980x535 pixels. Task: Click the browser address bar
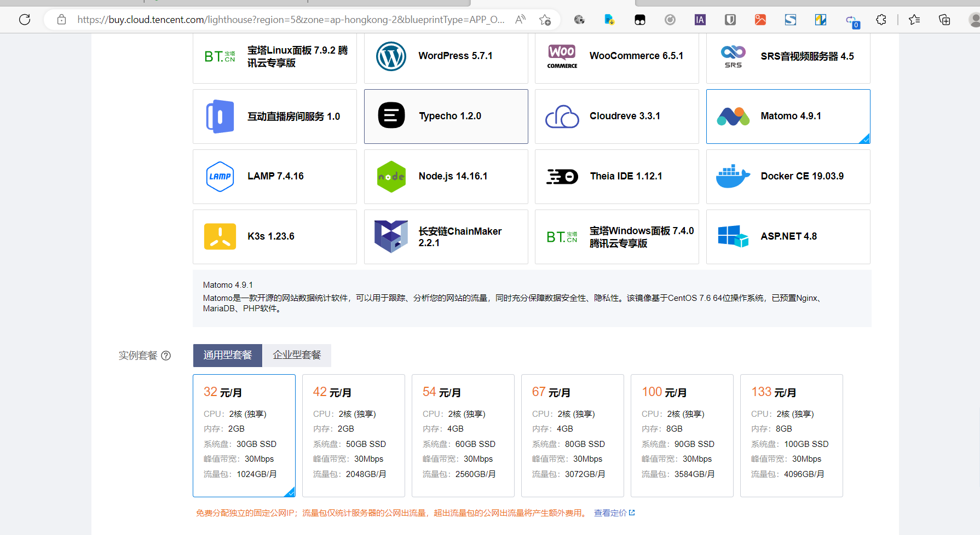[290, 19]
